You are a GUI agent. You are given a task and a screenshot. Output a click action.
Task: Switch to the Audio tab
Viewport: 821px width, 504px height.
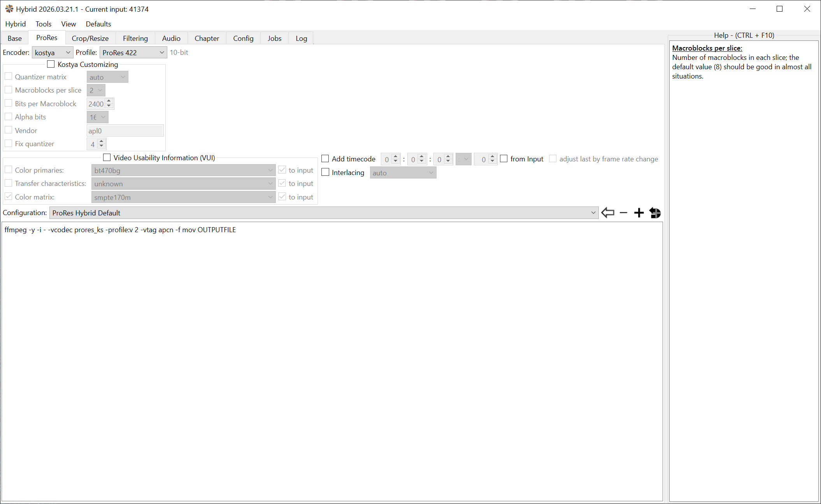pyautogui.click(x=171, y=38)
